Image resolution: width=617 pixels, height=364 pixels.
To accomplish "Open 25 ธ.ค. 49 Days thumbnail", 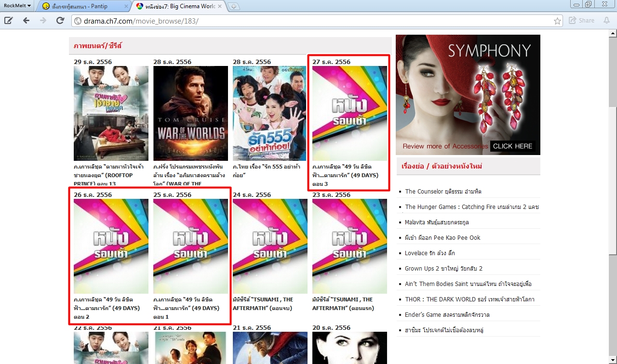I will [190, 246].
